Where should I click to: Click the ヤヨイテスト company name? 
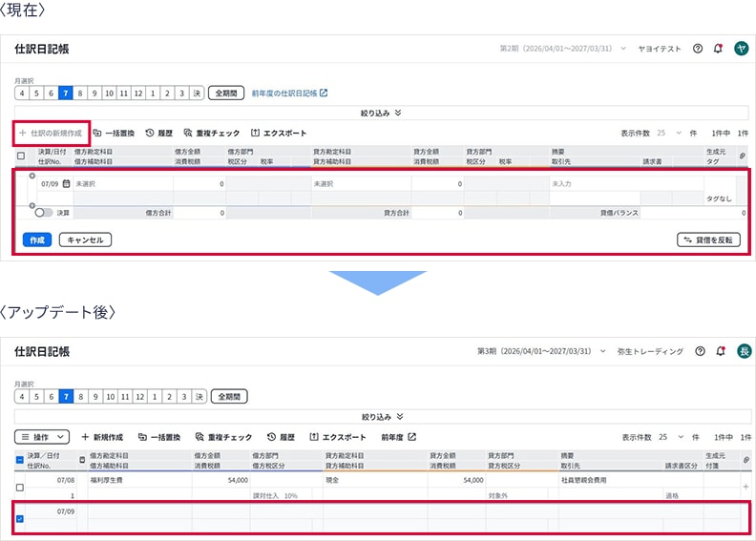click(659, 49)
